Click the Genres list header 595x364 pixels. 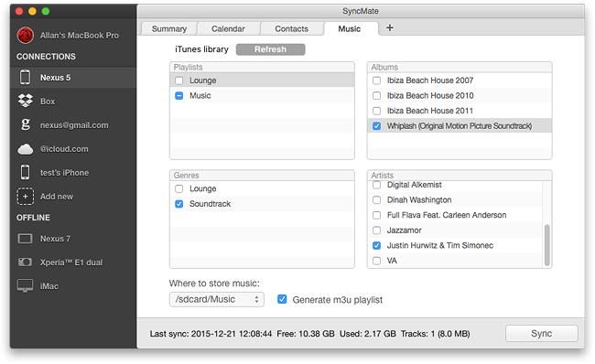[262, 176]
